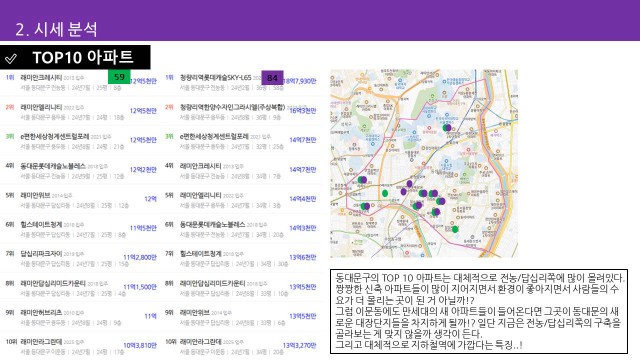Click the 18억7,930만 top price

(300, 81)
